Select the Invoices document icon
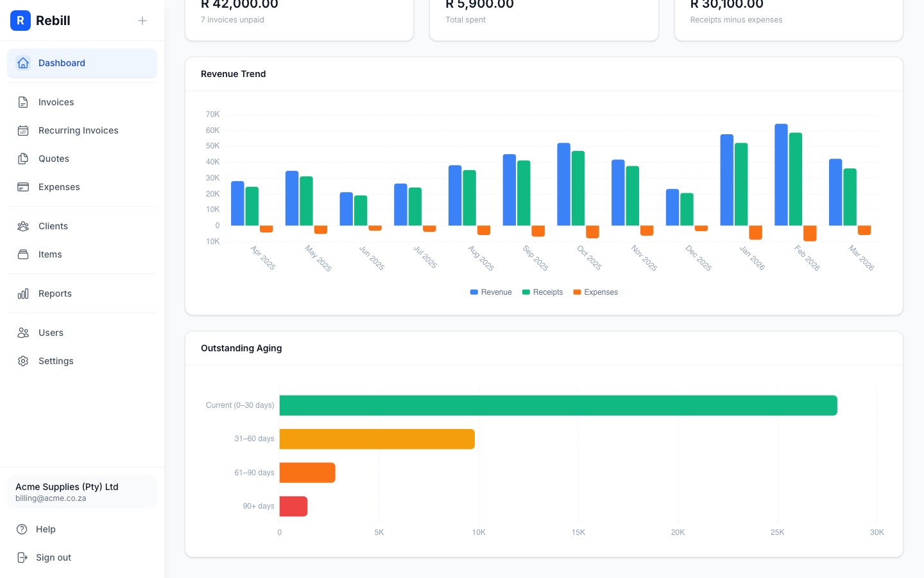924x578 pixels. [23, 102]
